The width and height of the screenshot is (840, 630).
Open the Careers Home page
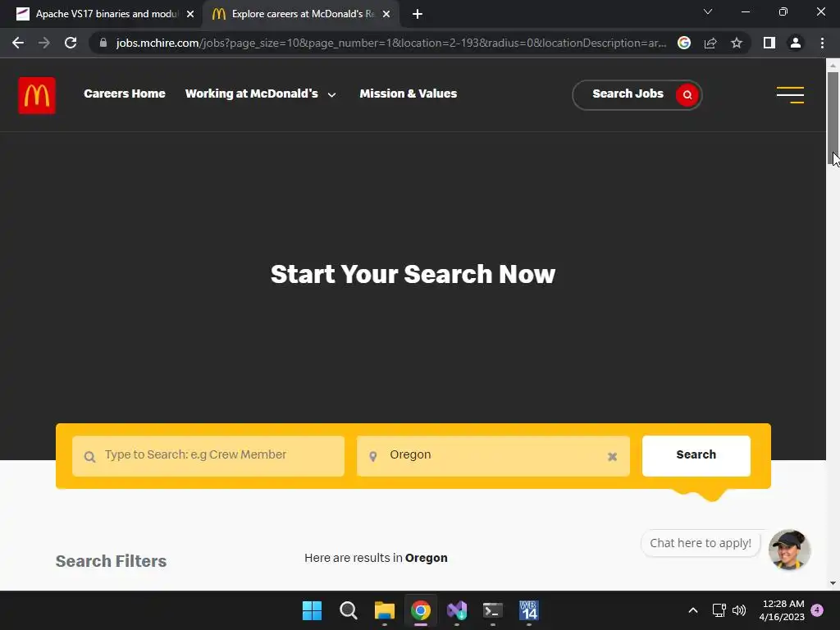(x=125, y=94)
